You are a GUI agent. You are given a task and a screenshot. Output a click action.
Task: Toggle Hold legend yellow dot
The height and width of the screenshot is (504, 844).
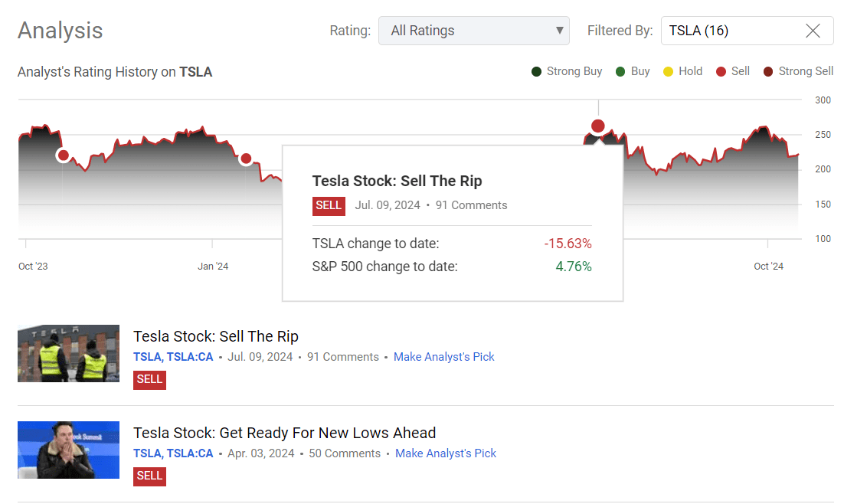coord(668,72)
